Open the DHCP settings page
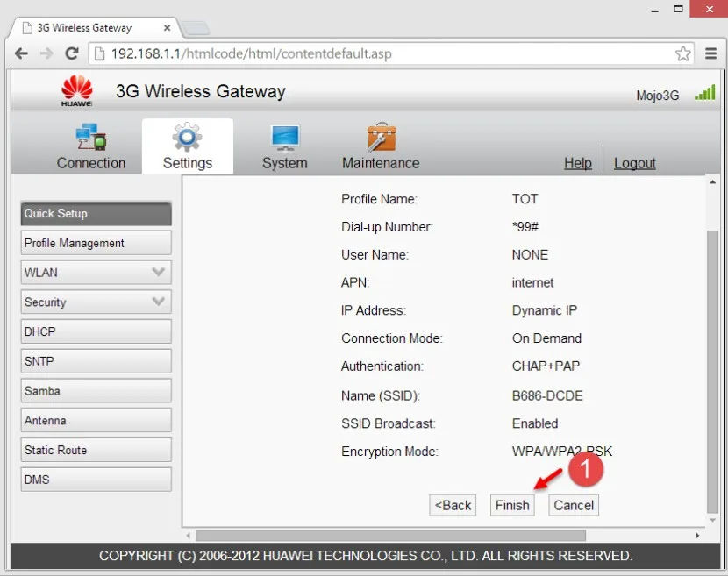The width and height of the screenshot is (728, 576). (x=96, y=331)
